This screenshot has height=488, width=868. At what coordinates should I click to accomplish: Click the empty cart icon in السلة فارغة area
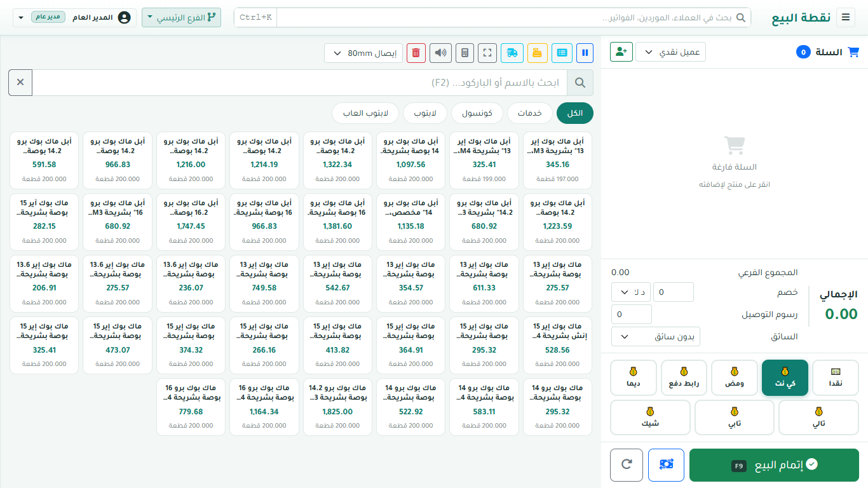pyautogui.click(x=735, y=146)
